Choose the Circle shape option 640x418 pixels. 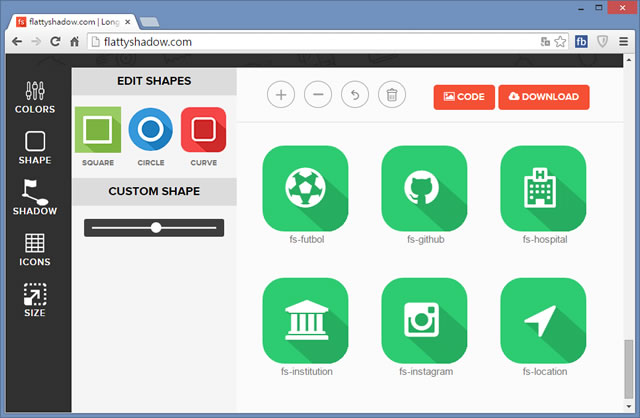(151, 130)
